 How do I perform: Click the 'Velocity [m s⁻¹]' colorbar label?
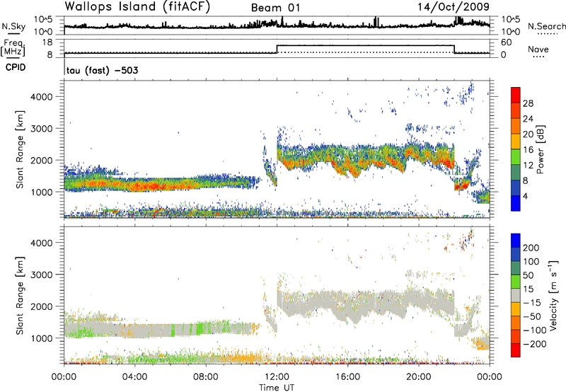coord(554,295)
